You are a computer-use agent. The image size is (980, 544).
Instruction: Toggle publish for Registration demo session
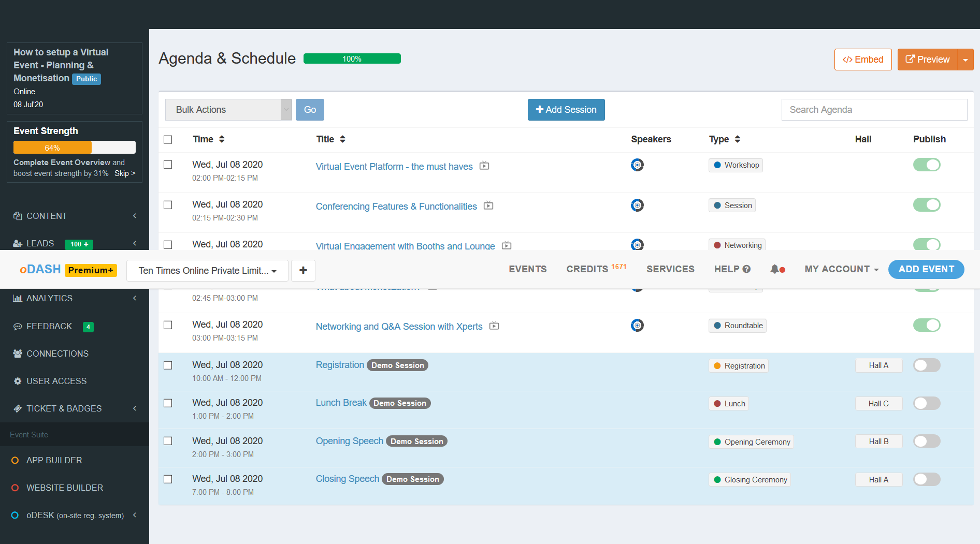tap(927, 365)
